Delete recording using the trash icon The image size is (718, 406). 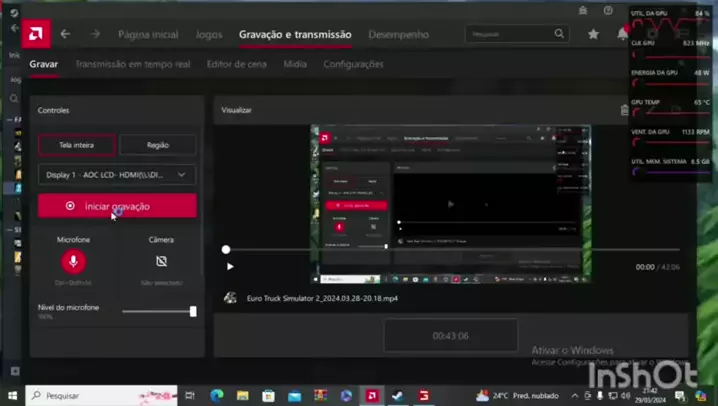click(625, 110)
